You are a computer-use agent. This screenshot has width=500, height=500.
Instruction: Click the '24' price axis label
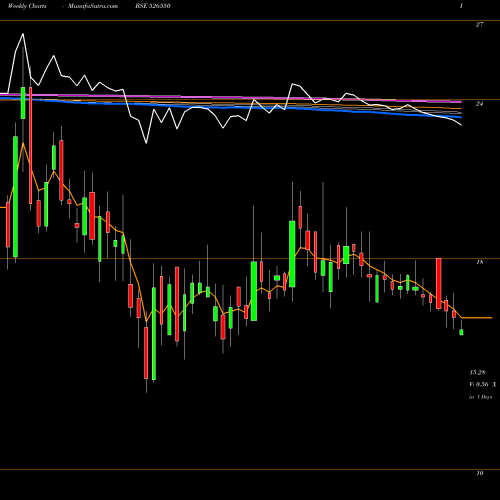point(479,104)
